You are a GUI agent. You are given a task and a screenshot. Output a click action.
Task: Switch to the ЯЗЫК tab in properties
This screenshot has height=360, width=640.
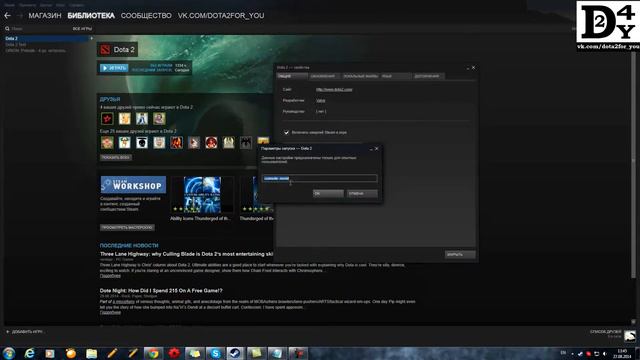[x=396, y=76]
